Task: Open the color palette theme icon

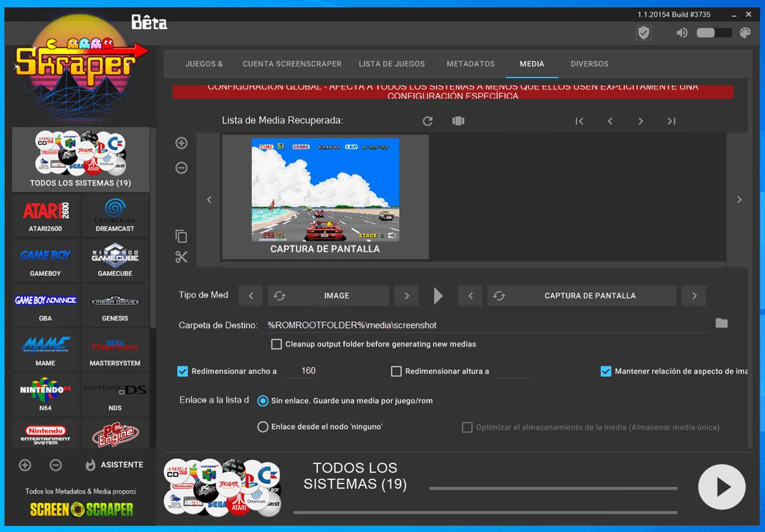Action: [746, 33]
